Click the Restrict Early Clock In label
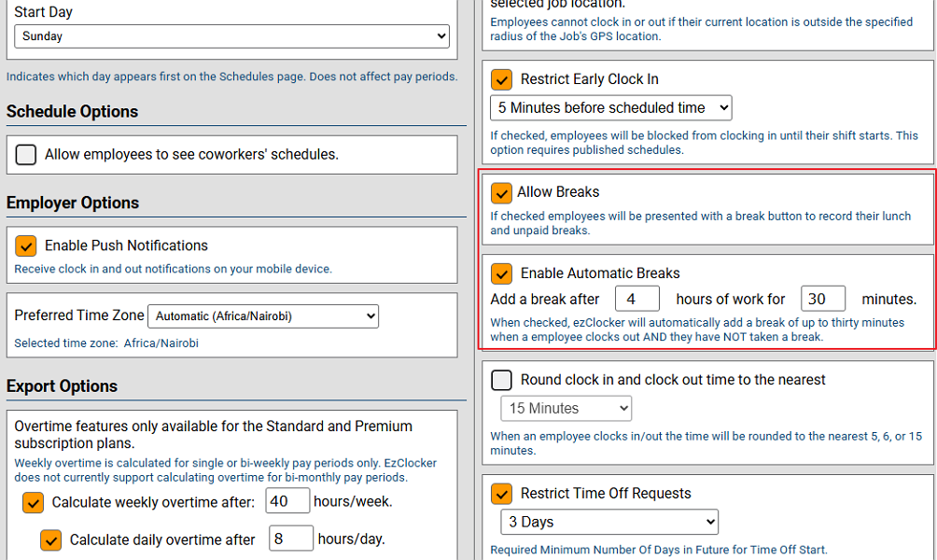 pyautogui.click(x=589, y=79)
